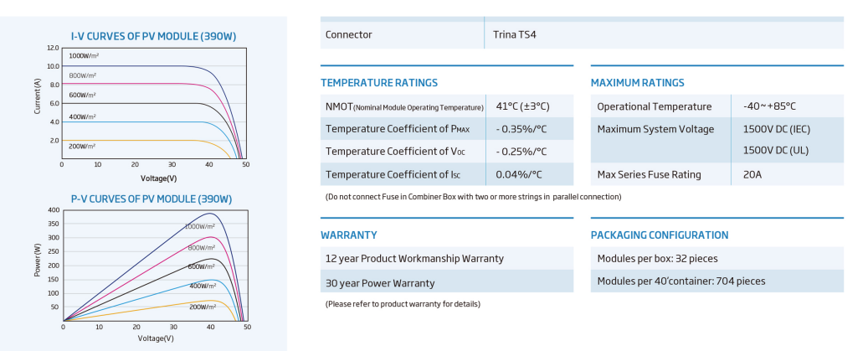The image size is (868, 351).
Task: Select the Operational Temperature row
Action: (x=716, y=106)
